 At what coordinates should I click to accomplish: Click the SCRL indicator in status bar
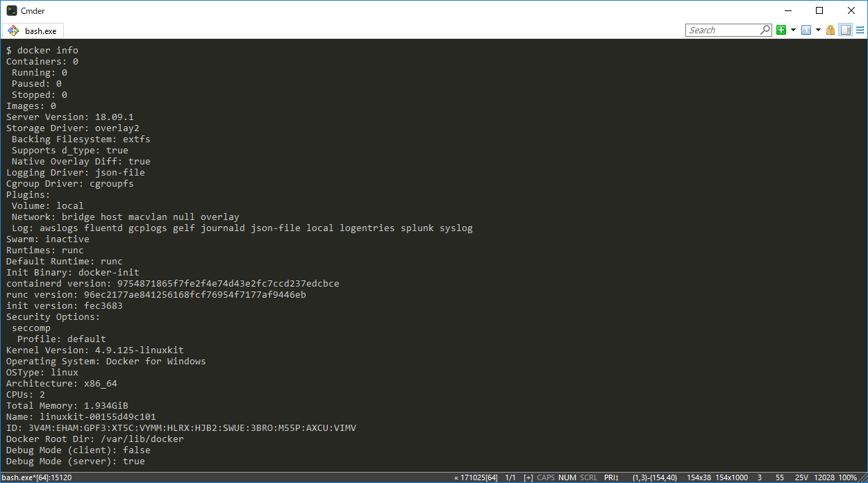(588, 477)
